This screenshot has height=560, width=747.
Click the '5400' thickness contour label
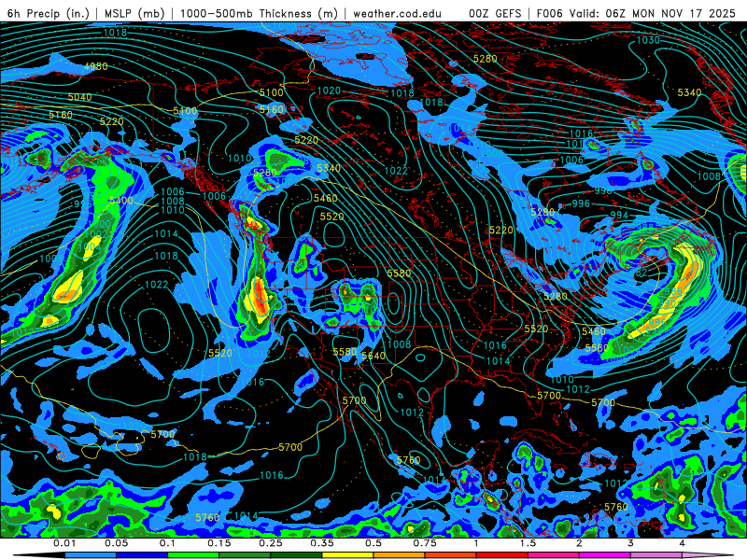tap(121, 201)
